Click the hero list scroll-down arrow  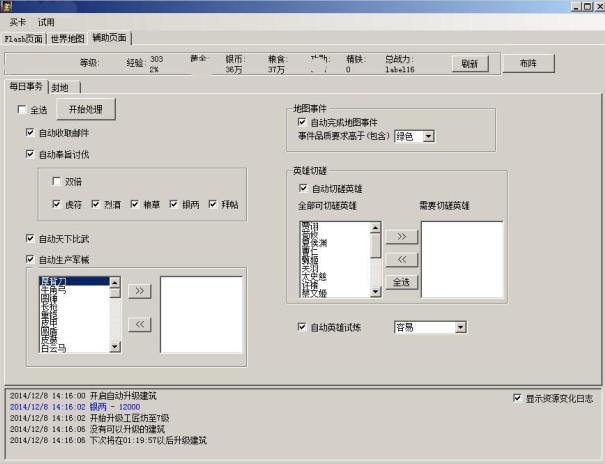[x=375, y=292]
